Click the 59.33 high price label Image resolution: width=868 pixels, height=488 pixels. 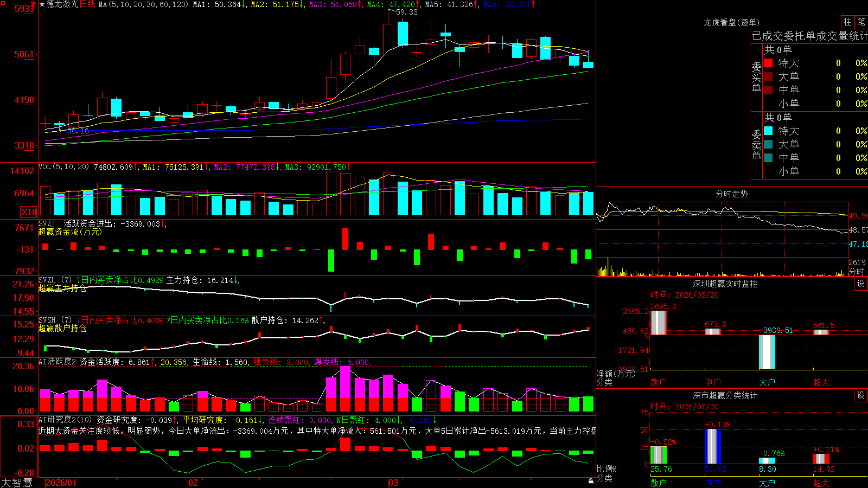click(x=407, y=12)
